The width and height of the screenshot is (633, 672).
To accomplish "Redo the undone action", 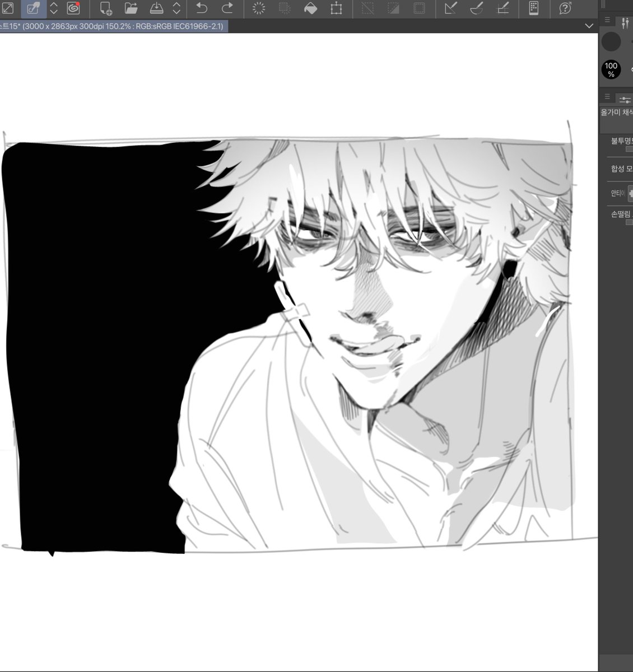I will pyautogui.click(x=227, y=8).
